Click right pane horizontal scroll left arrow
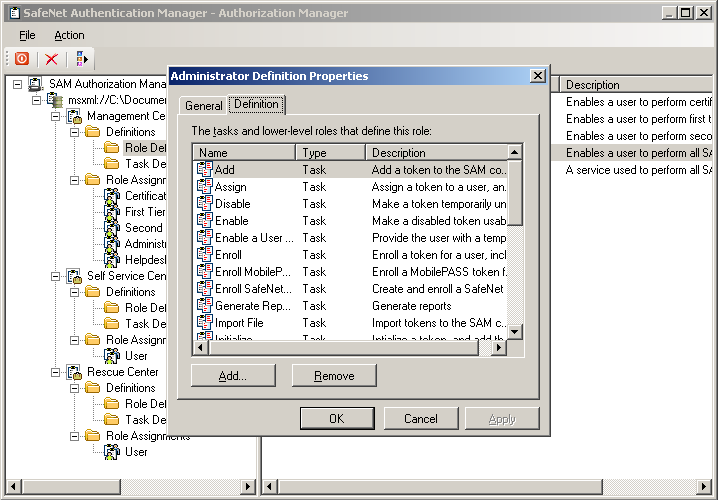Image resolution: width=718 pixels, height=500 pixels. click(270, 486)
